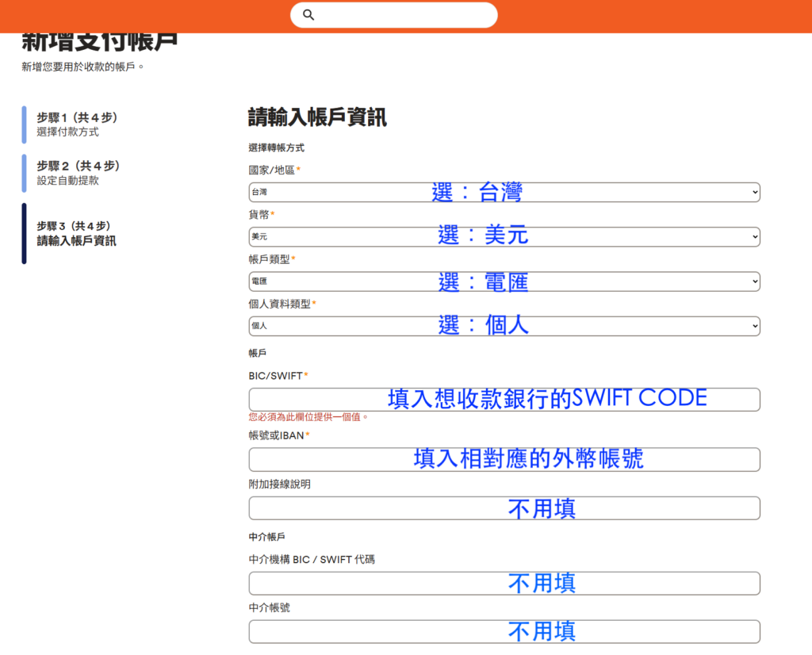Click the magnifying glass search icon
812x655 pixels.
309,15
